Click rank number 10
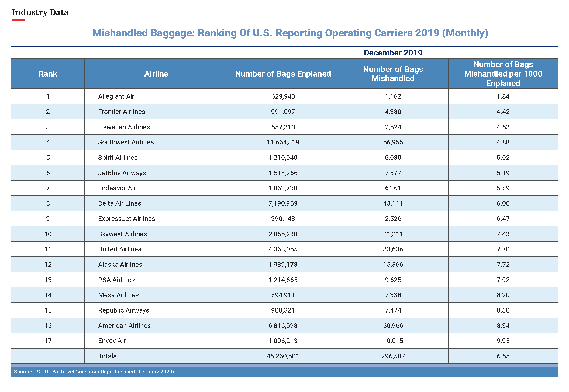The height and width of the screenshot is (392, 569). (48, 234)
